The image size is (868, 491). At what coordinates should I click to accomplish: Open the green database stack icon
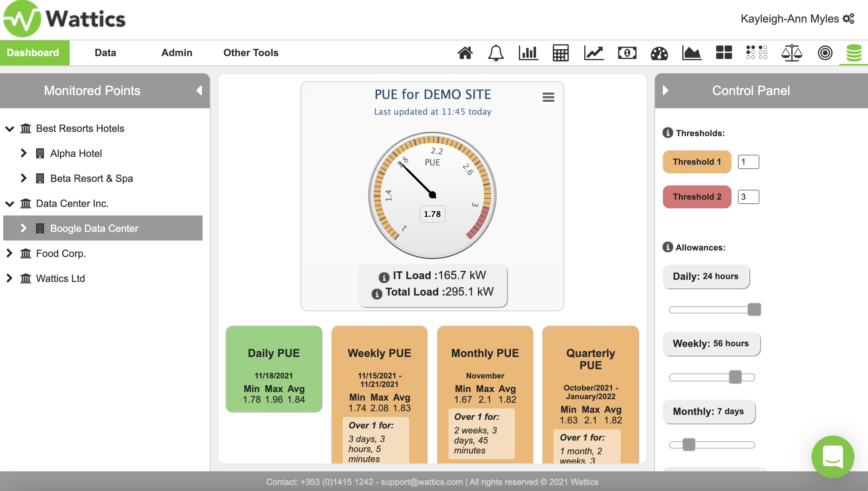(x=854, y=53)
